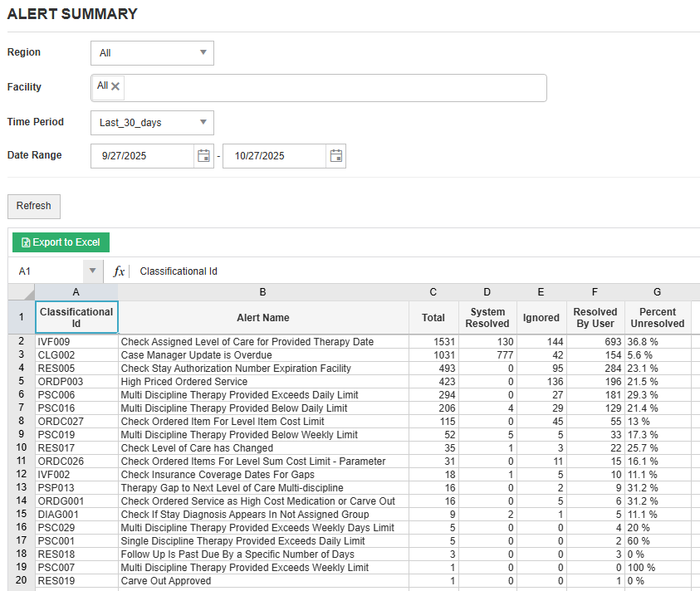Select the System Resolved header cell
The width and height of the screenshot is (700, 591).
(x=487, y=317)
